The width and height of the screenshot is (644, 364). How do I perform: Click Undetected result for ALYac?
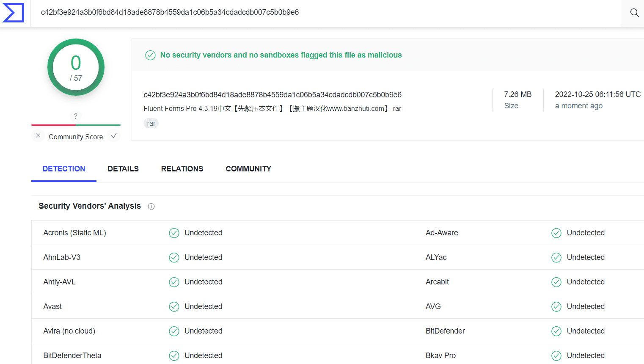coord(586,257)
